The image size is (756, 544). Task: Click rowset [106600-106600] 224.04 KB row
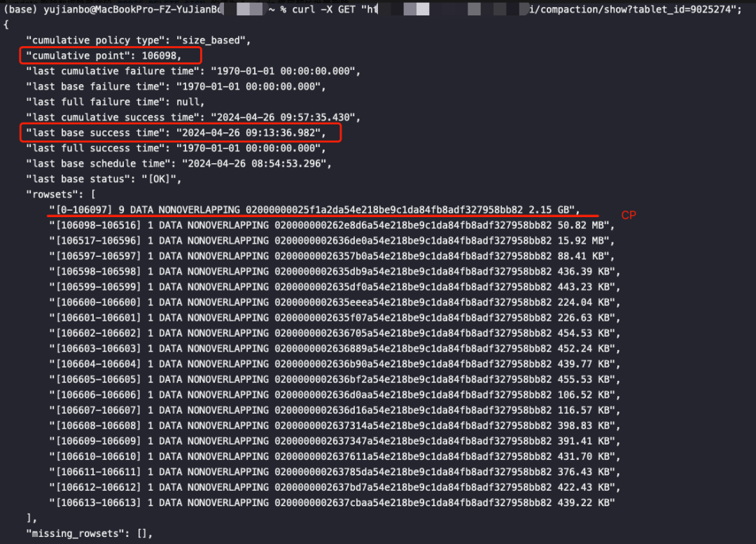[335, 303]
